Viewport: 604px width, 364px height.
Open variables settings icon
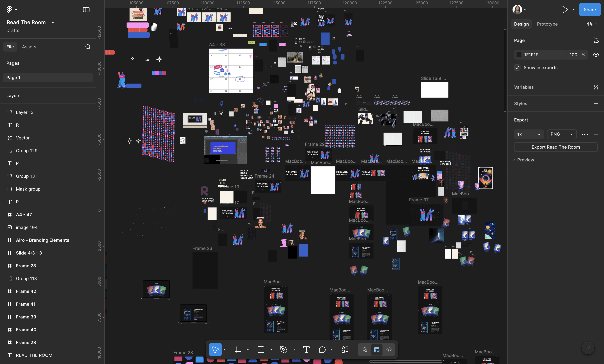tap(596, 87)
